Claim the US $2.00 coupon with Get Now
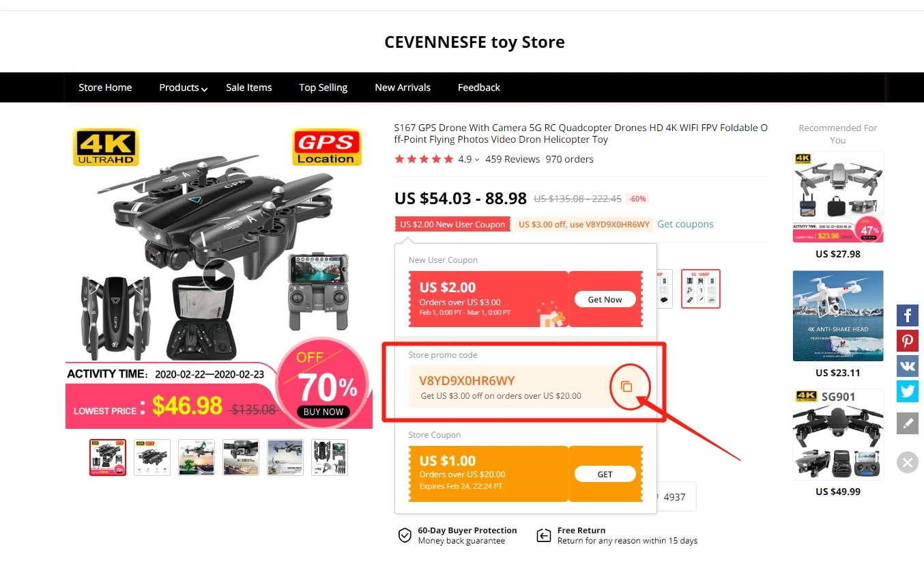This screenshot has height=564, width=924. (605, 299)
